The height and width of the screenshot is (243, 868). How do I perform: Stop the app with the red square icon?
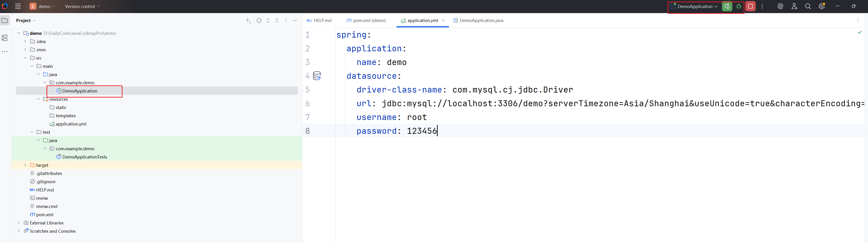tap(751, 6)
